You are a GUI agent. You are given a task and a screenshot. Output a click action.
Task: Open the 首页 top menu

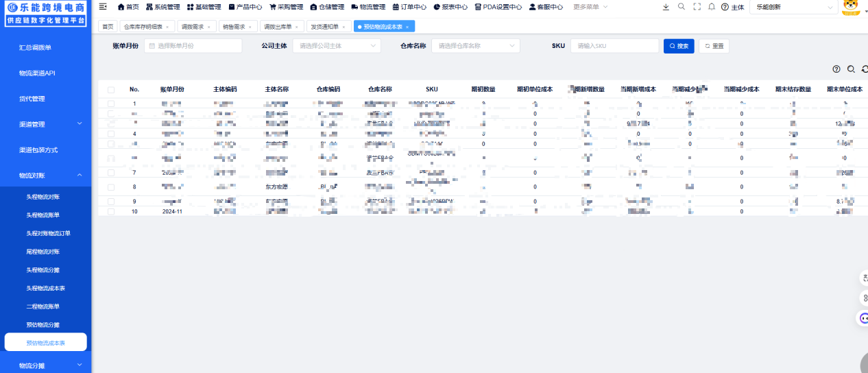128,7
